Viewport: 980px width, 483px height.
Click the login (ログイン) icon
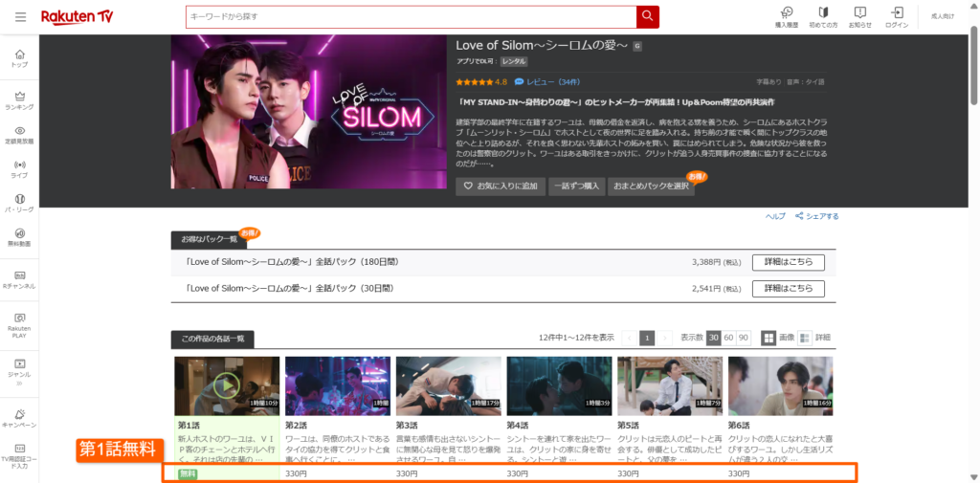897,17
